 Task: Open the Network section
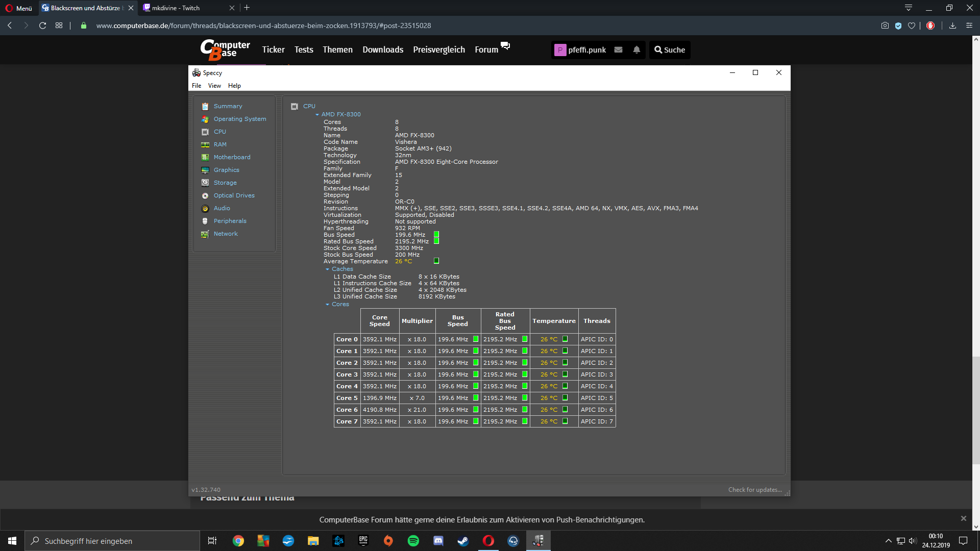(x=226, y=234)
